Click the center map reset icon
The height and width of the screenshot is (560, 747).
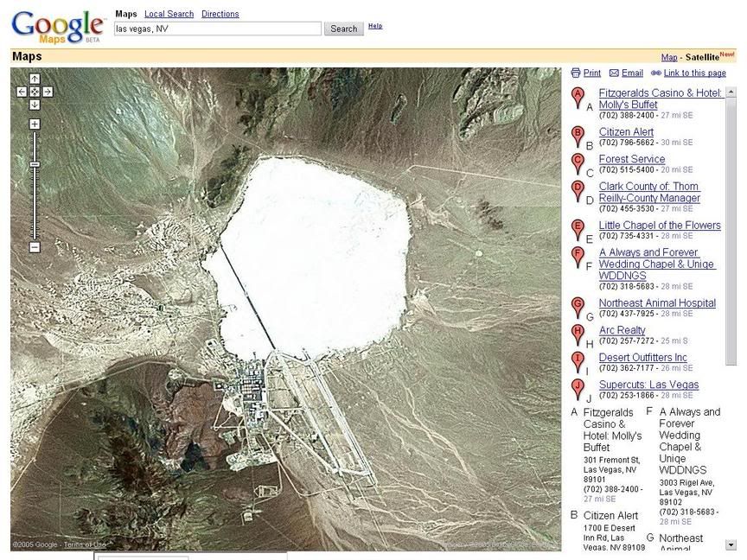(x=35, y=92)
